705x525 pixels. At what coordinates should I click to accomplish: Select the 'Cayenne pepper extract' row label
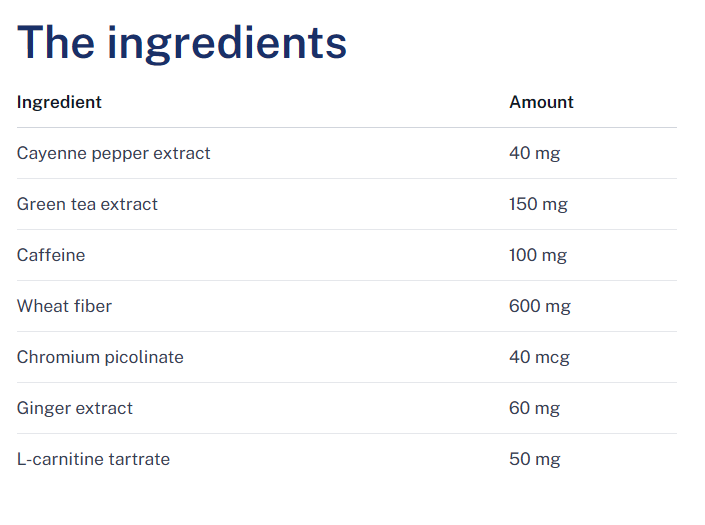pyautogui.click(x=113, y=153)
